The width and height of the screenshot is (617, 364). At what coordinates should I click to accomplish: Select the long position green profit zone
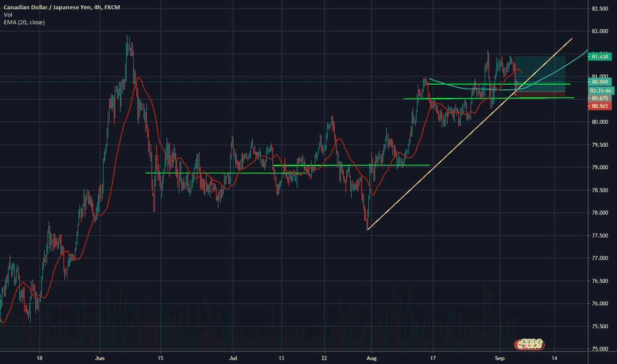pos(540,74)
